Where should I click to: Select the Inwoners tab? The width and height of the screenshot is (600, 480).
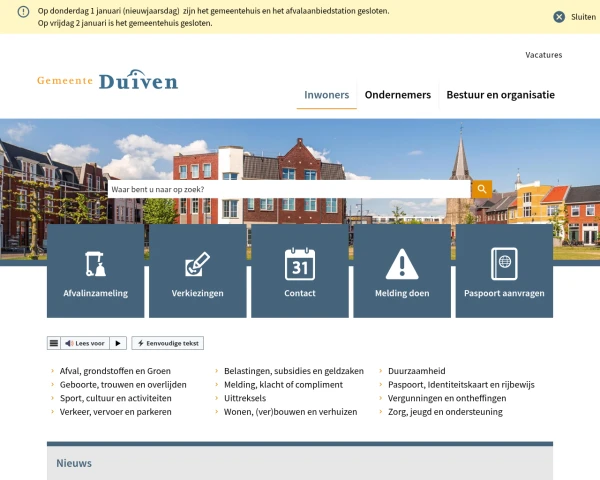point(326,95)
